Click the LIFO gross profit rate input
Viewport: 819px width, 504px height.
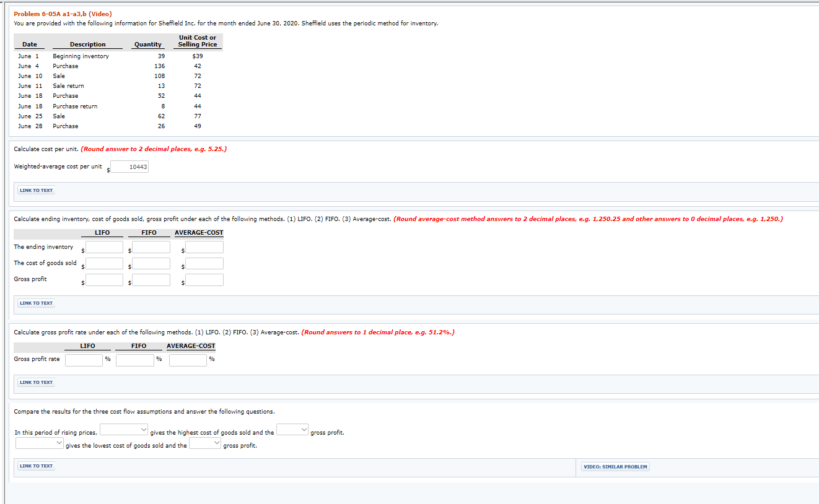(x=84, y=360)
